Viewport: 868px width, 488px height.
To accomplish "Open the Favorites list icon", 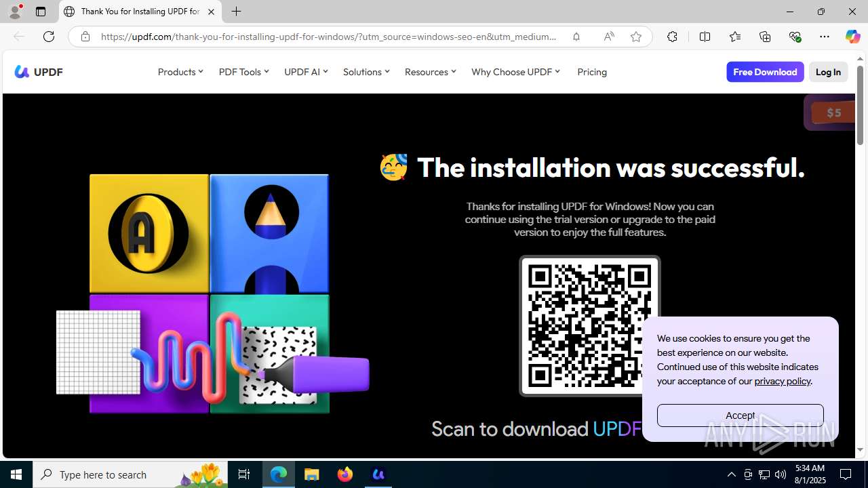I will coord(734,37).
